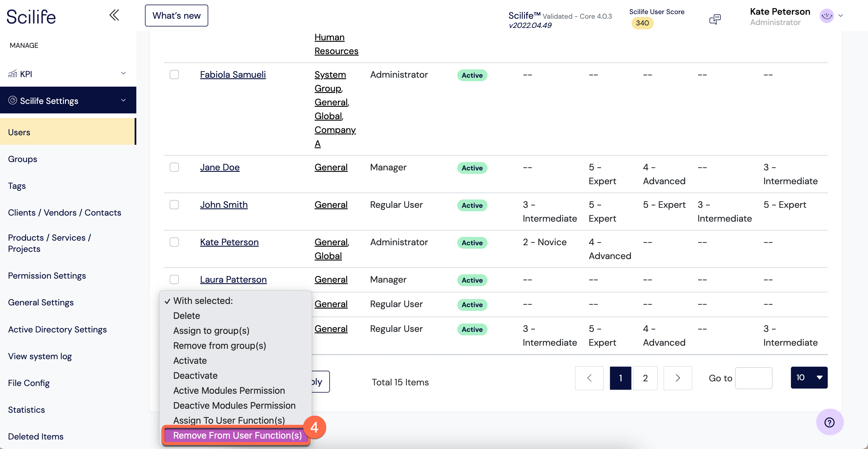The width and height of the screenshot is (868, 449).
Task: Click the Scilife Settings gear icon
Action: pos(12,100)
